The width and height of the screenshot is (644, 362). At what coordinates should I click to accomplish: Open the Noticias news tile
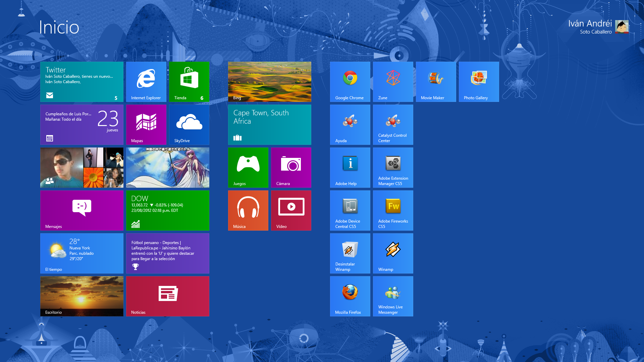tap(168, 296)
